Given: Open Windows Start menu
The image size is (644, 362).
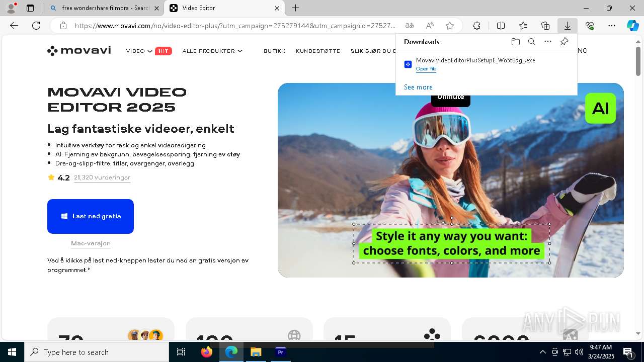Looking at the screenshot, I should tap(12, 352).
